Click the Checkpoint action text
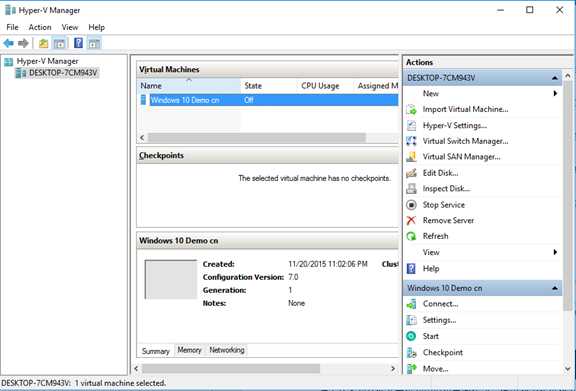This screenshot has width=576, height=391. 443,352
